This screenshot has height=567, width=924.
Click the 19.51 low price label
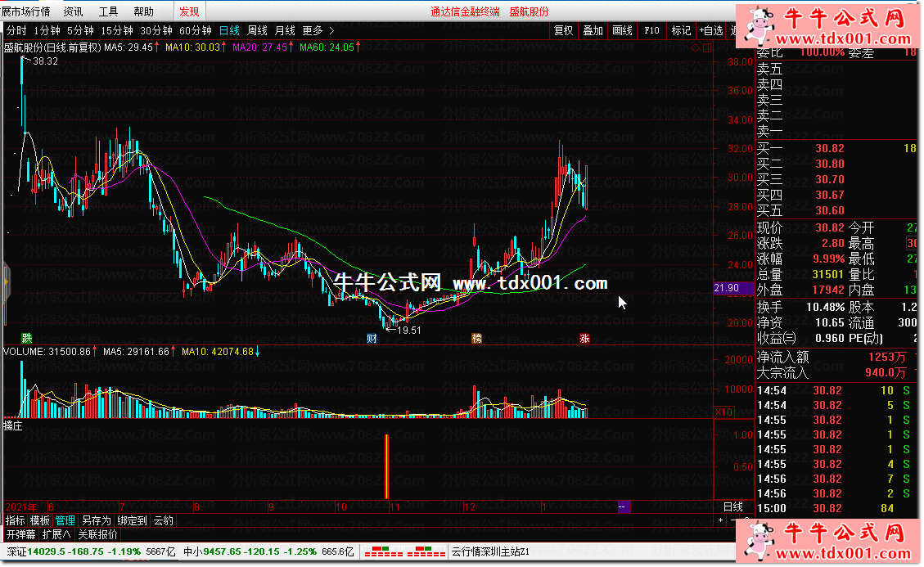coord(409,331)
